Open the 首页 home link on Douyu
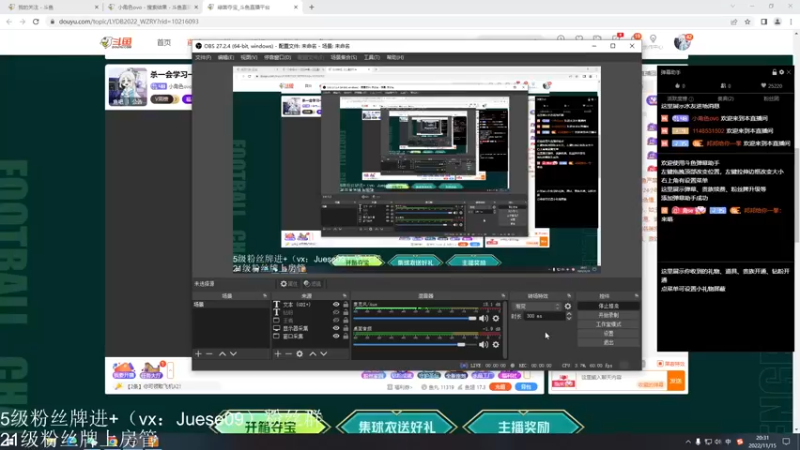The height and width of the screenshot is (450, 800). [164, 42]
